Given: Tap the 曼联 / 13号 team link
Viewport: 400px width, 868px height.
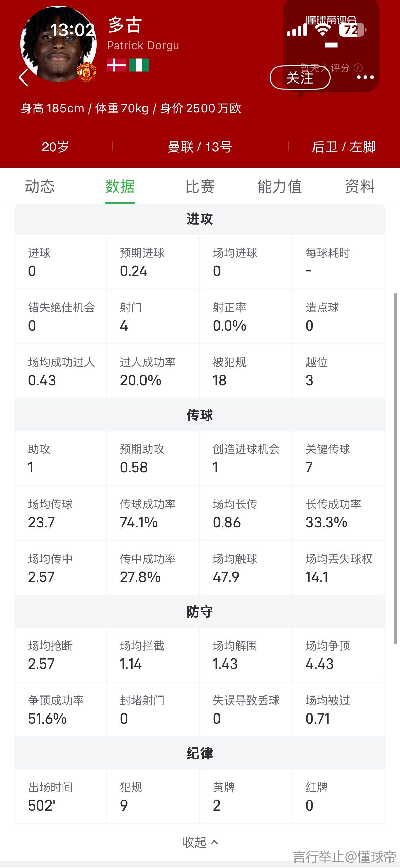Looking at the screenshot, I should point(200,147).
